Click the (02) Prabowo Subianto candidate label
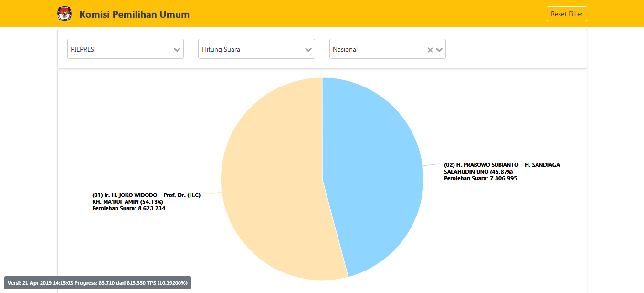The height and width of the screenshot is (293, 644). 502,165
